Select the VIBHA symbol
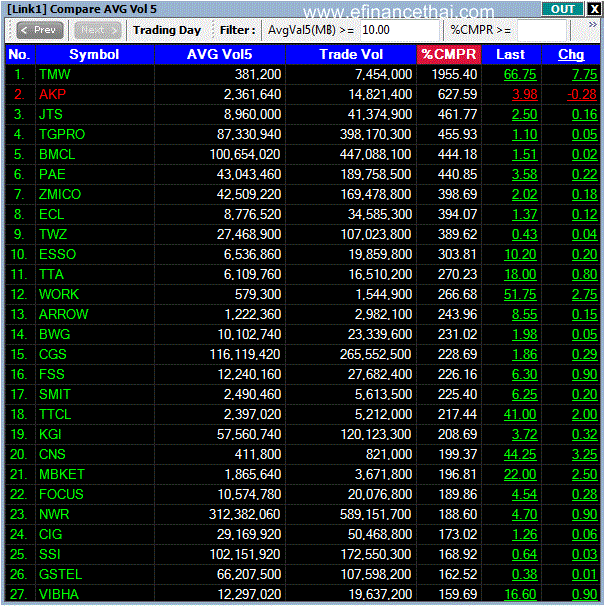Screen dimensions: 605x606 [x=59, y=595]
